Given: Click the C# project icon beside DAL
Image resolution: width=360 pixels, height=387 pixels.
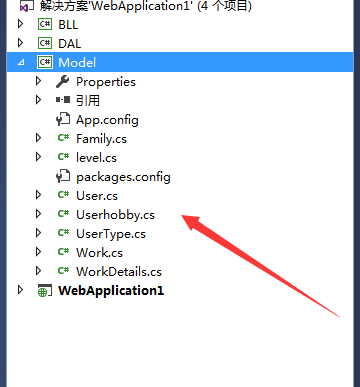Looking at the screenshot, I should tap(45, 44).
